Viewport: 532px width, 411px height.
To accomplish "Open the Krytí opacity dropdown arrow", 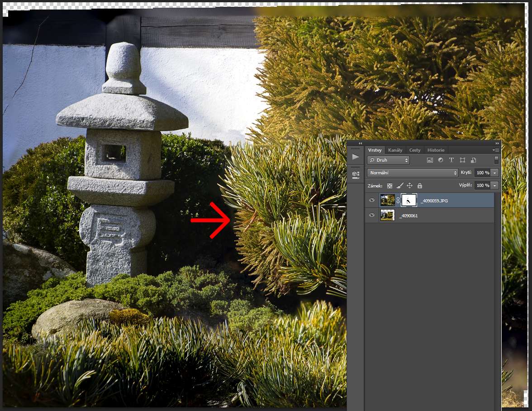I will click(x=495, y=173).
